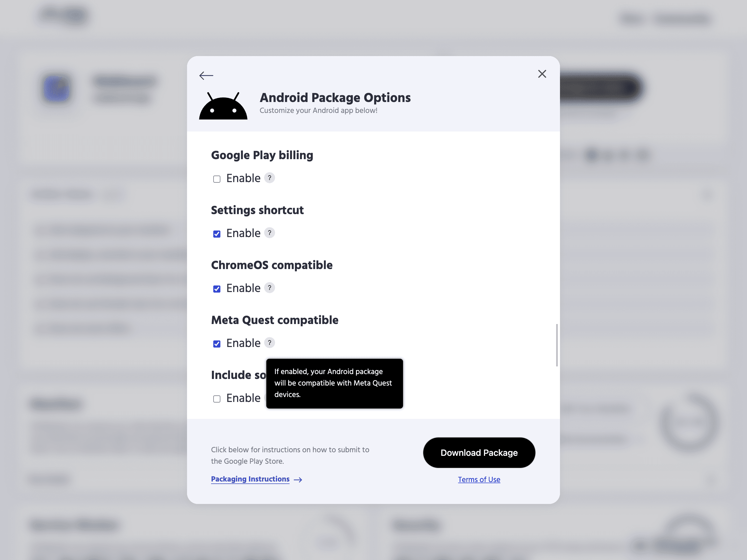Click the question mark icon beside Settings shortcut
747x560 pixels.
pyautogui.click(x=269, y=233)
